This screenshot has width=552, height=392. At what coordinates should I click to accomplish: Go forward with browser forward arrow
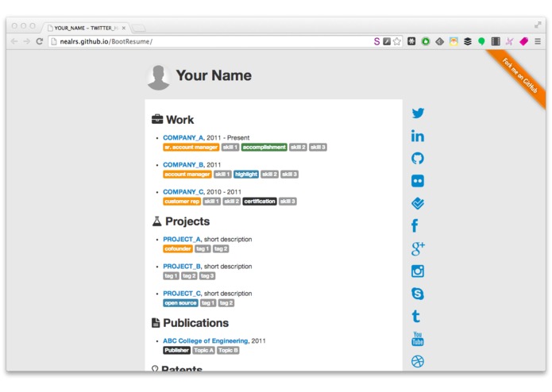tap(27, 41)
